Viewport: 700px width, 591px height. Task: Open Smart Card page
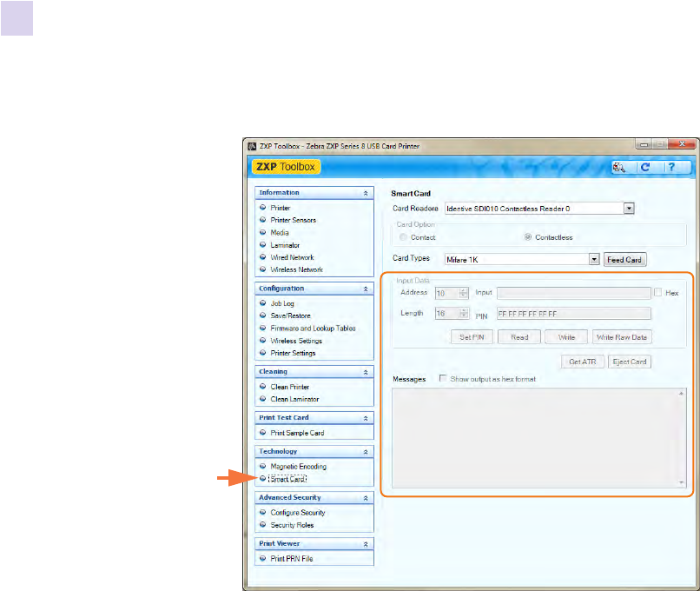(287, 479)
